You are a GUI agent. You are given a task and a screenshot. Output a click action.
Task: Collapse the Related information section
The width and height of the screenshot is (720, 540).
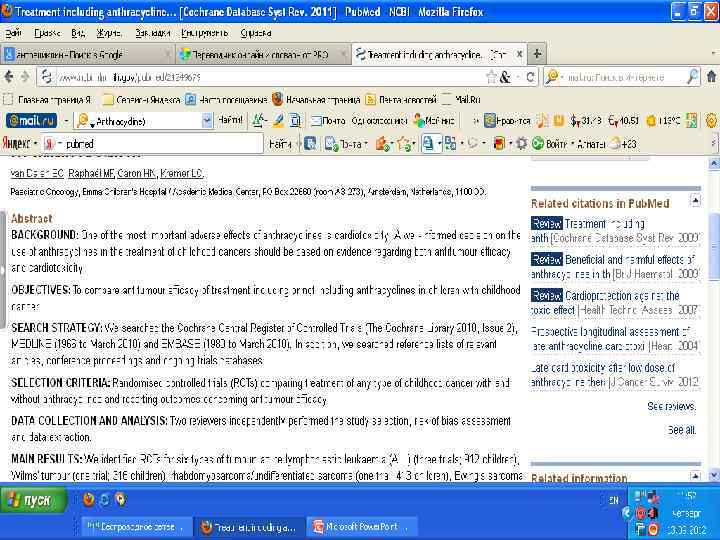[695, 476]
